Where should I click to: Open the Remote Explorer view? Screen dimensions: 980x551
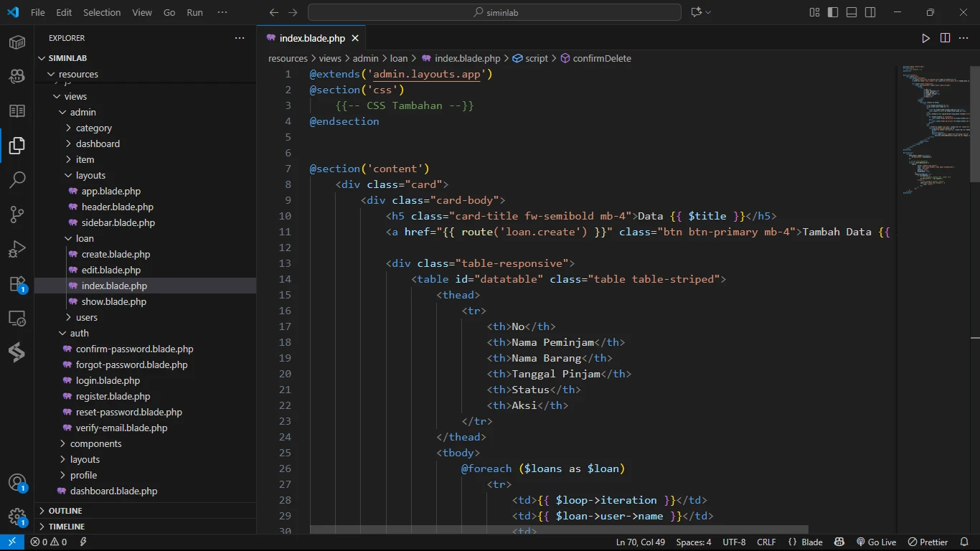pos(17,319)
